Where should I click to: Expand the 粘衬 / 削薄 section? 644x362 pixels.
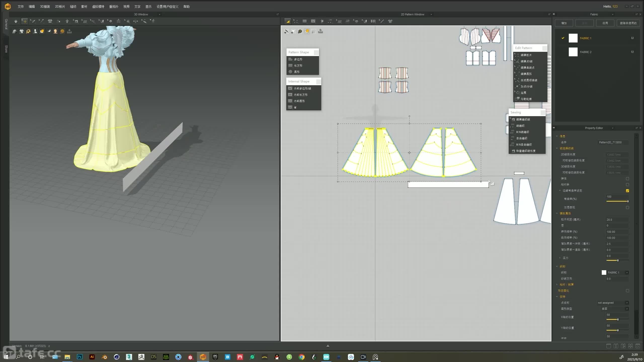pyautogui.click(x=557, y=284)
